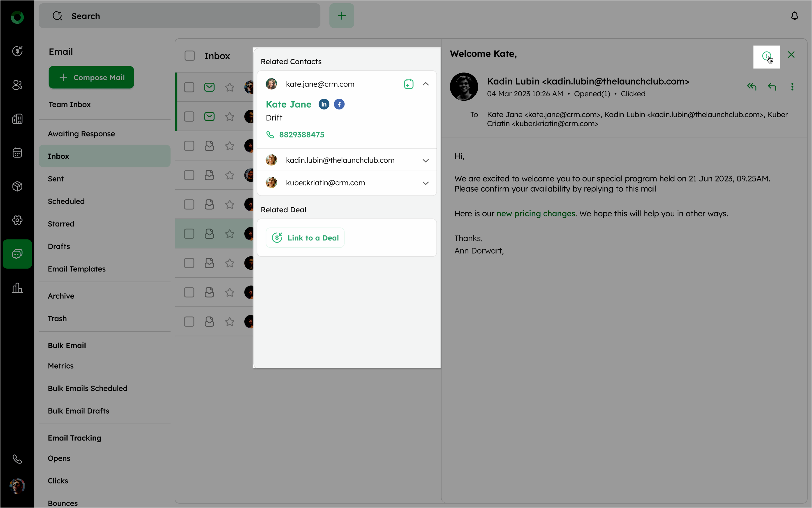Expand the kadin.lubin@thelaunchclub.com contact
Image resolution: width=812 pixels, height=508 pixels.
426,161
